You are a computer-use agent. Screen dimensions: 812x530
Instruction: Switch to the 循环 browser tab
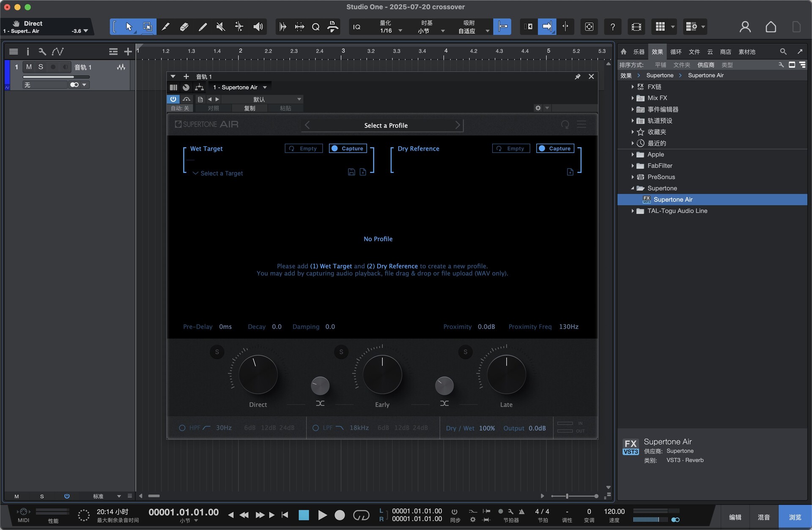pyautogui.click(x=676, y=52)
